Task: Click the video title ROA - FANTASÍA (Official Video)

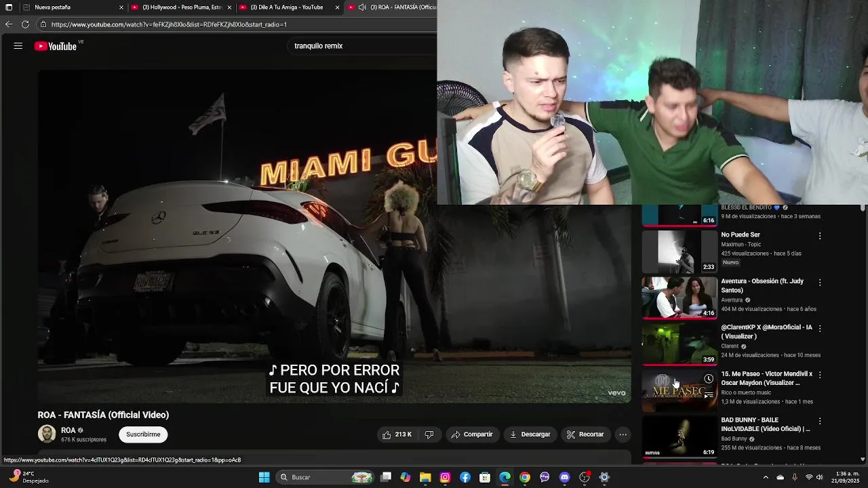Action: 103,415
